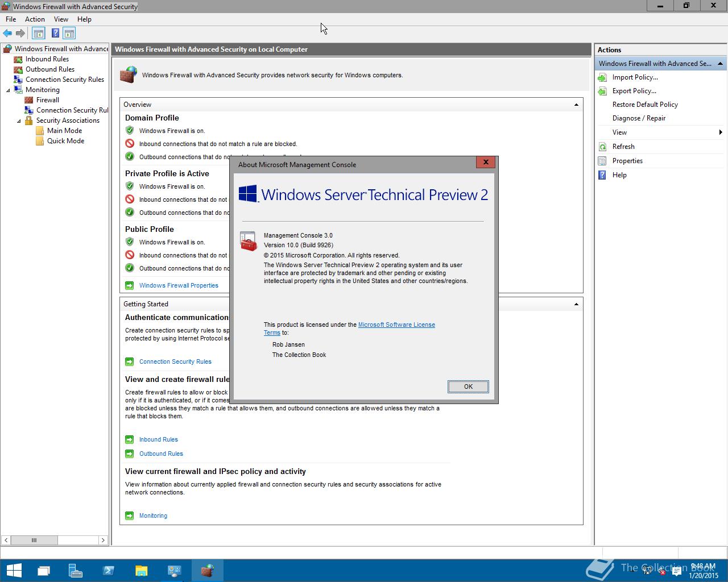Click the Security Associations lock icon
Viewport: 728px width, 582px height.
tap(28, 120)
